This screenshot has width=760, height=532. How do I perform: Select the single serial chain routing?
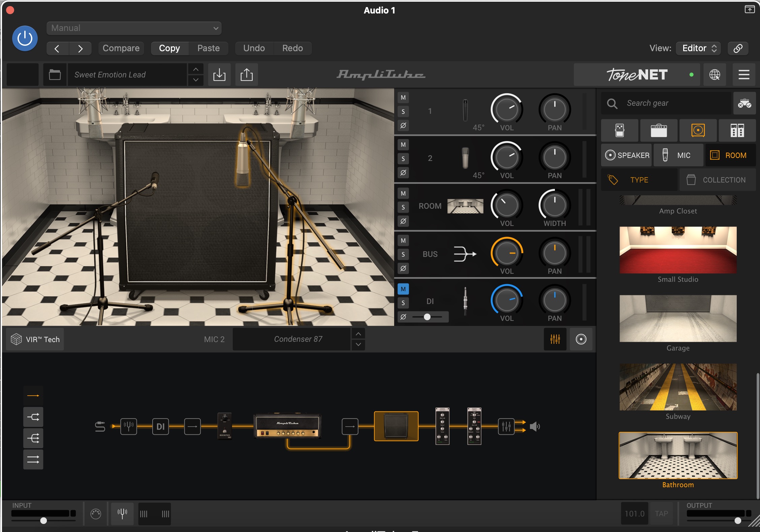click(33, 396)
